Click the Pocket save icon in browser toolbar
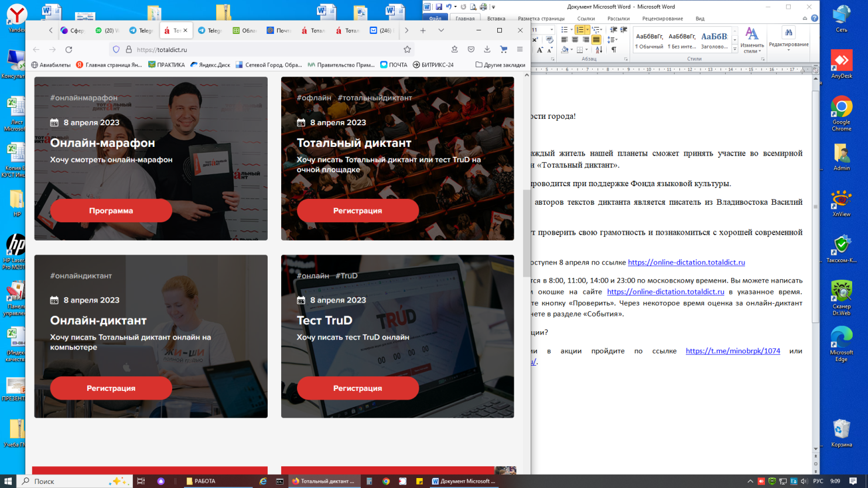 tap(471, 50)
